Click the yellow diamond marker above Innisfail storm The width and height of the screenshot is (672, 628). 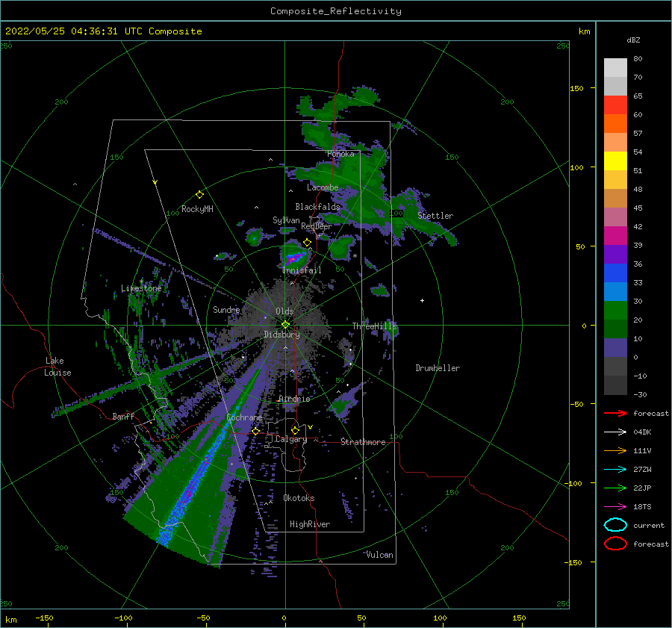pyautogui.click(x=307, y=243)
